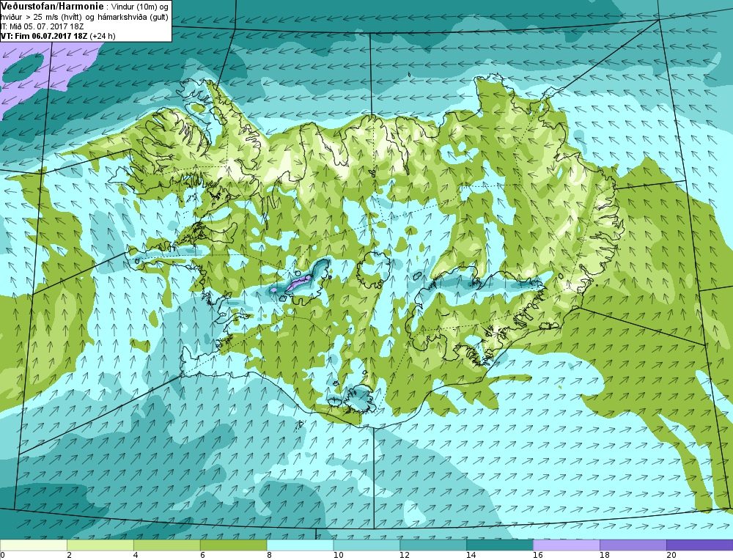Select the green 4–6 m/s legend swatch

click(167, 545)
